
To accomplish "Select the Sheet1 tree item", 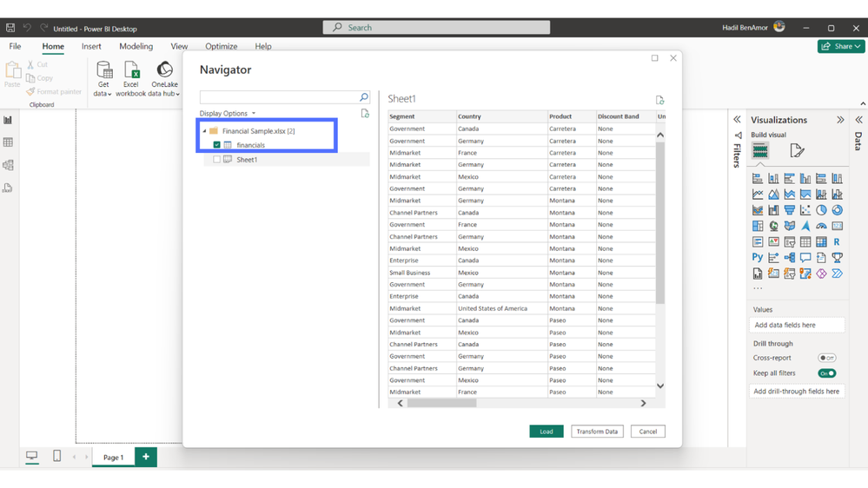I will coord(287,160).
